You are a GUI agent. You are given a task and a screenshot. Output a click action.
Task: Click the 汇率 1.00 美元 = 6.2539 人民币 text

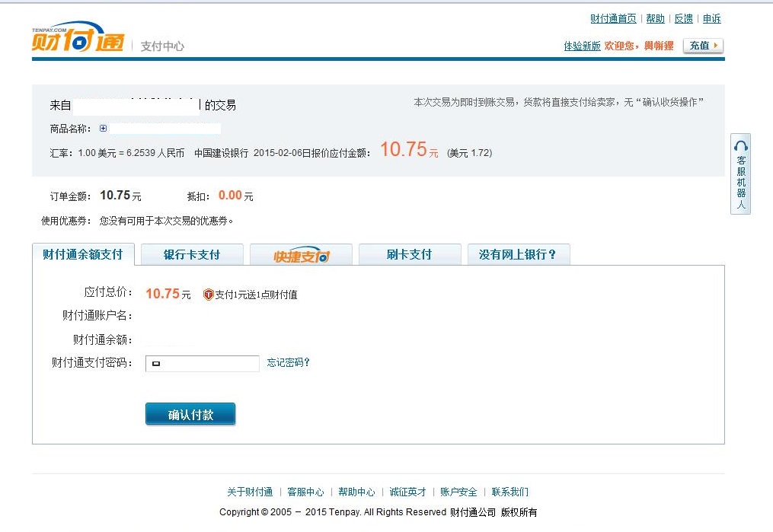[117, 153]
